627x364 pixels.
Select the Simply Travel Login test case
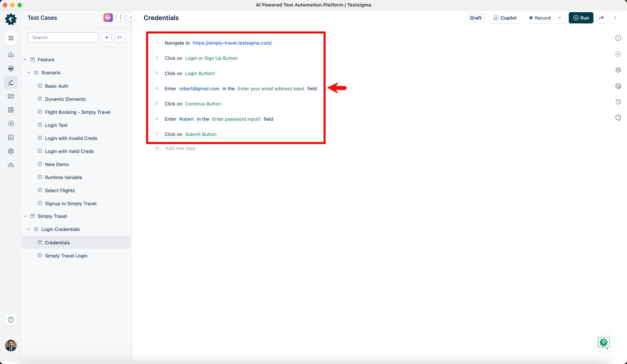[66, 256]
